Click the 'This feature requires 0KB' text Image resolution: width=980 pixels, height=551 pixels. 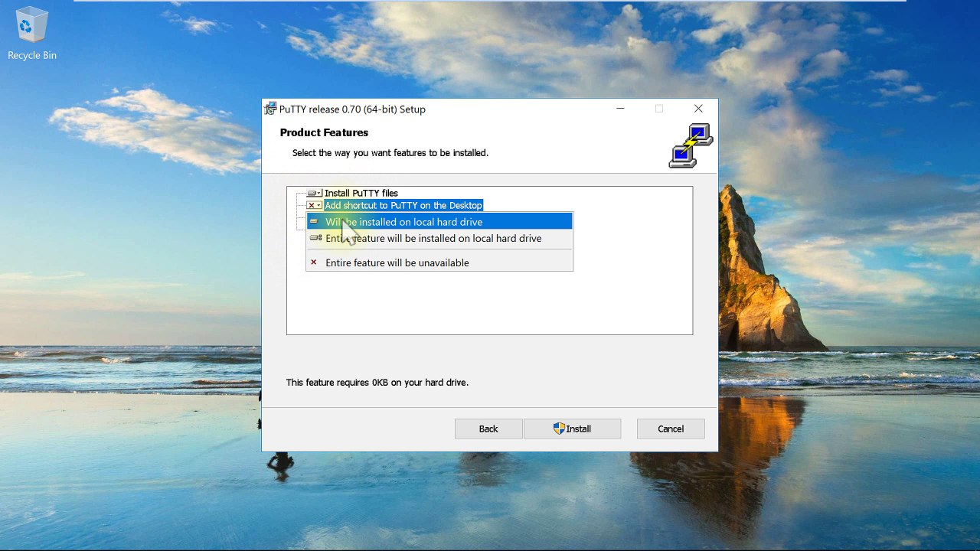pyautogui.click(x=377, y=382)
